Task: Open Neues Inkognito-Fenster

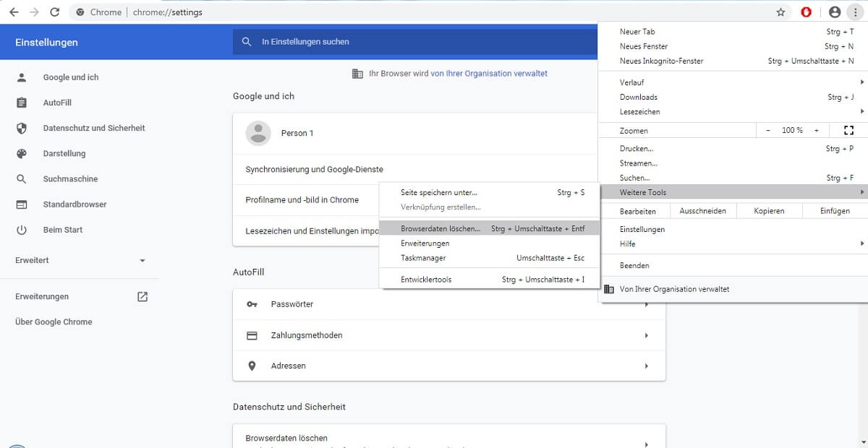Action: point(733,61)
